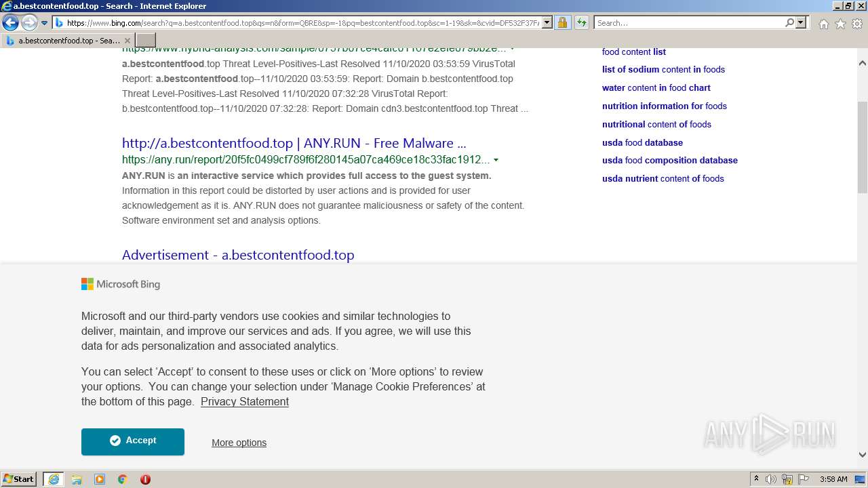Open the hybrid-analysis result URL dropdown
This screenshot has height=488, width=868.
(x=513, y=49)
